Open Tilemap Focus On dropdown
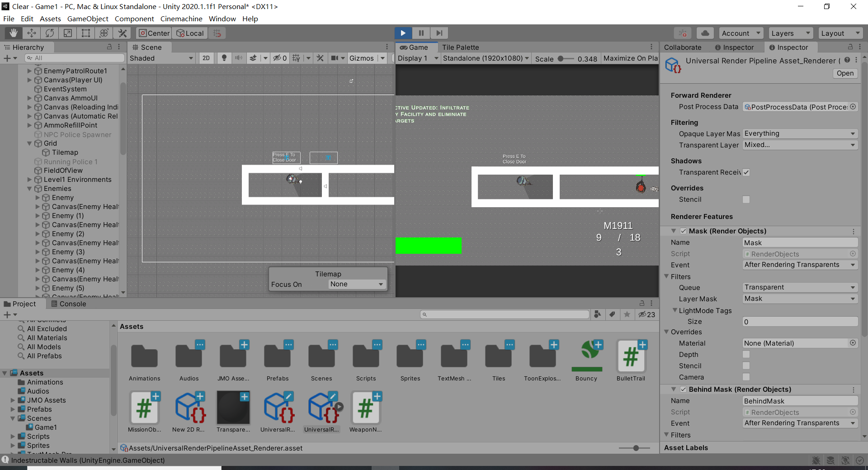This screenshot has width=868, height=470. coord(357,284)
